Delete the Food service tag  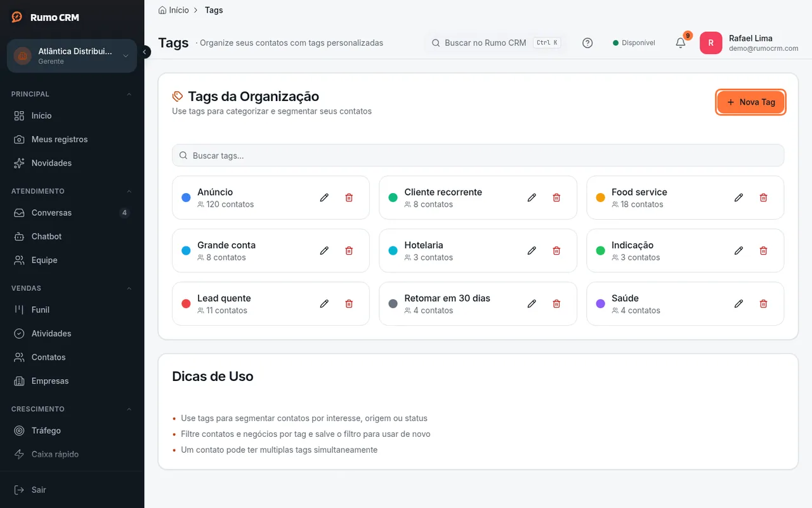763,197
